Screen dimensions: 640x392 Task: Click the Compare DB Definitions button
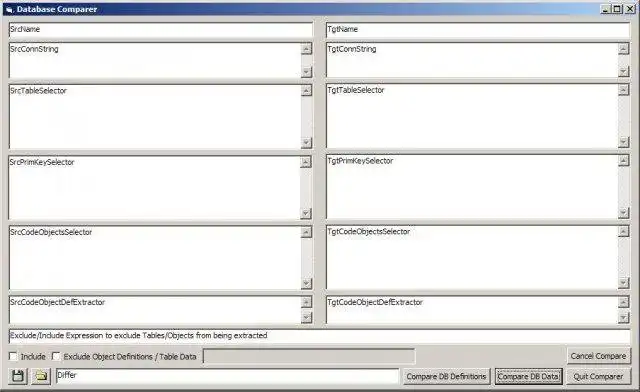coord(446,376)
